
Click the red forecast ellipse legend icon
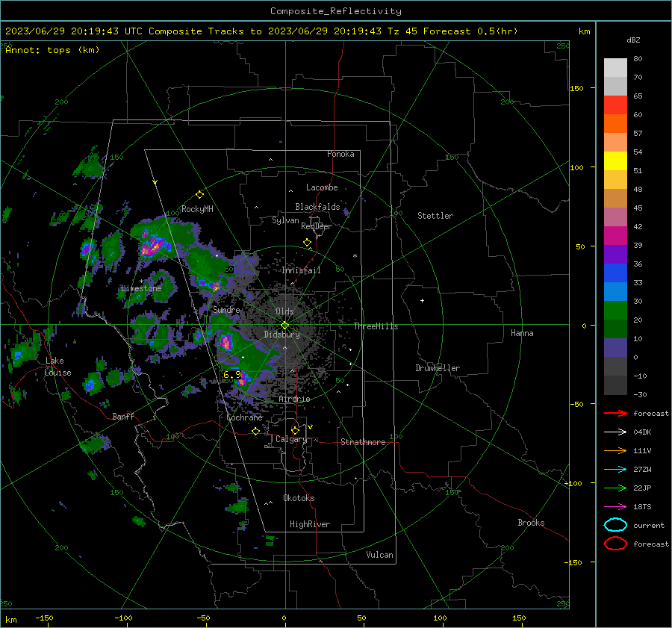pos(615,544)
